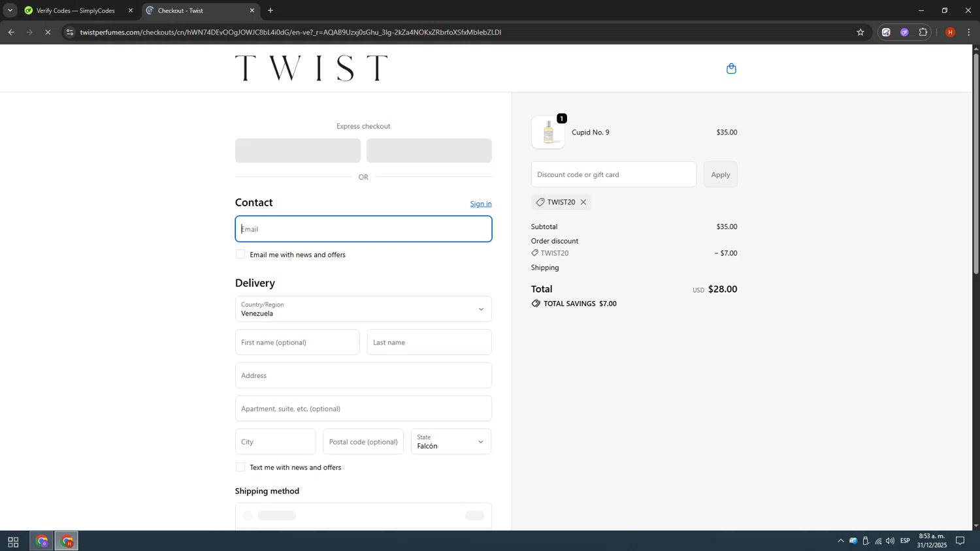Click the browser address bar URL

point(291,32)
